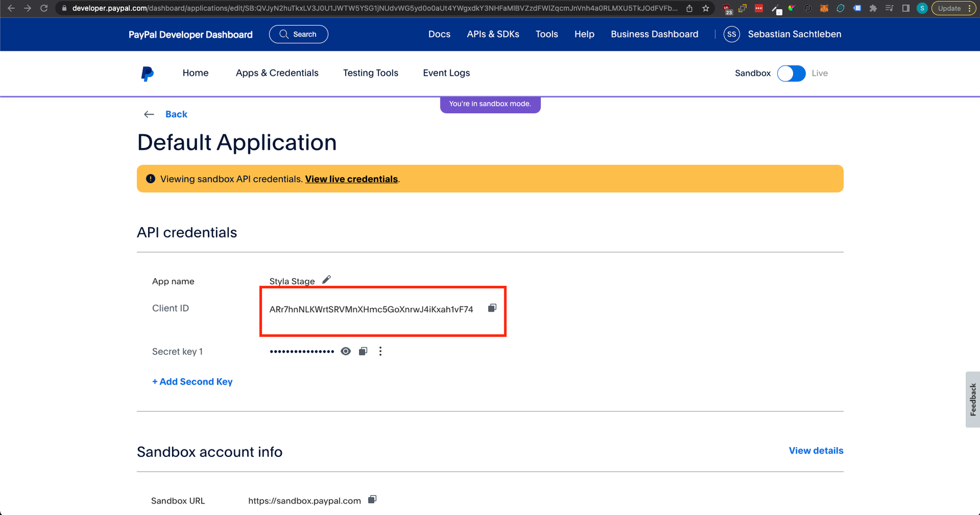Go to Apps & Credentials tab
The image size is (980, 515).
(277, 73)
